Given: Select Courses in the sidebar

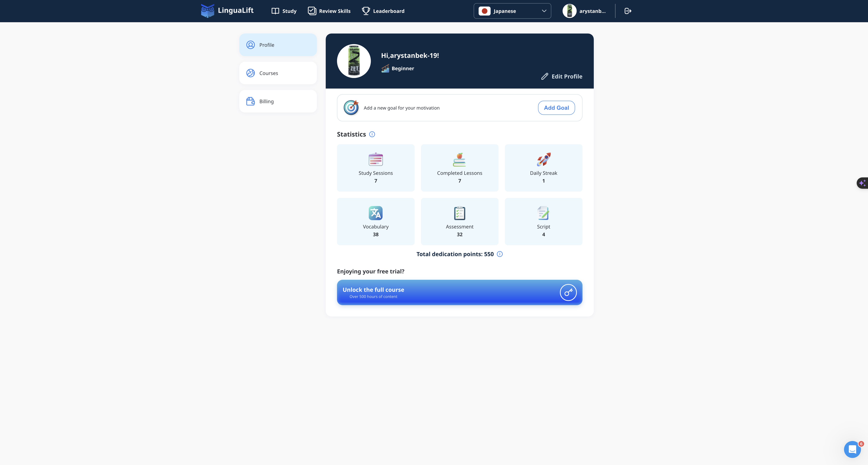Looking at the screenshot, I should (278, 73).
